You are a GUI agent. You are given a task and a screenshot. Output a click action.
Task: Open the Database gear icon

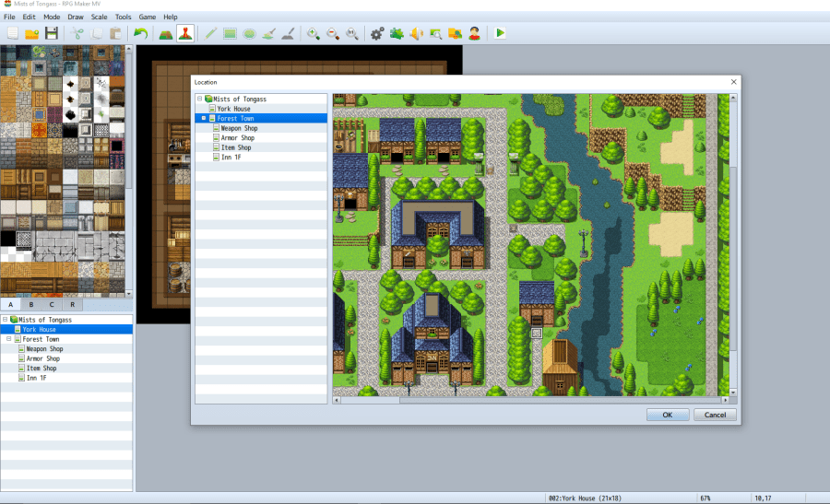click(x=376, y=33)
